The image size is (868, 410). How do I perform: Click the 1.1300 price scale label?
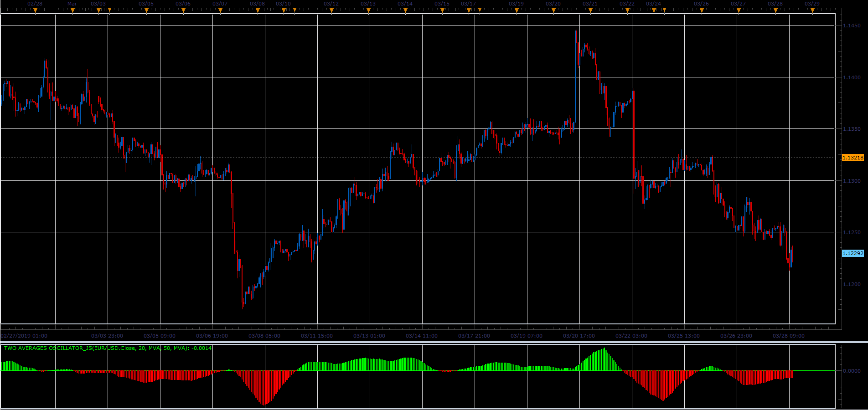pyautogui.click(x=852, y=181)
